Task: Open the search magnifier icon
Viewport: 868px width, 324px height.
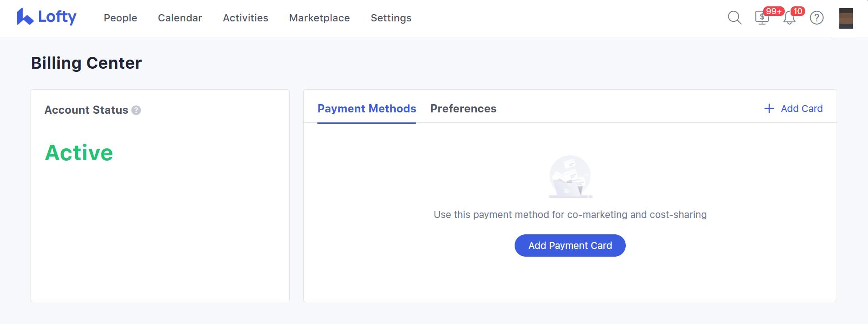Action: point(735,18)
